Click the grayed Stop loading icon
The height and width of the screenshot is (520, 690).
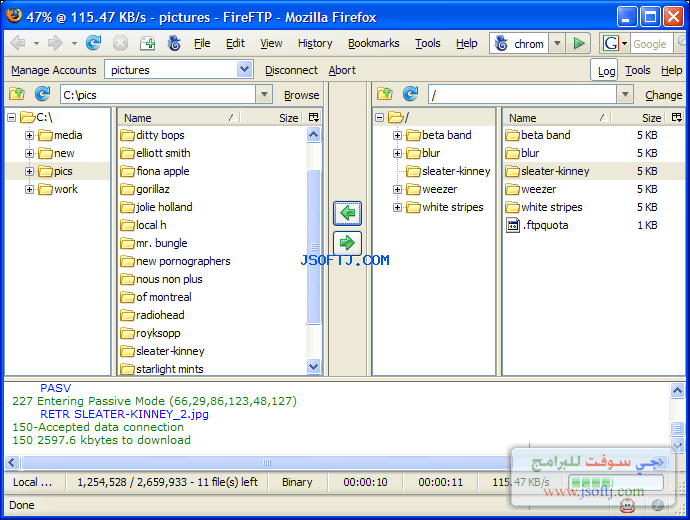pyautogui.click(x=120, y=43)
